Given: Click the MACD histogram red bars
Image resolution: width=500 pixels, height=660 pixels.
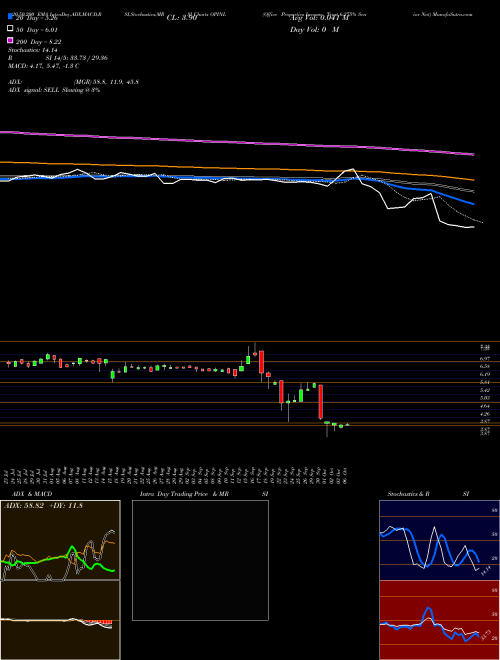Looking at the screenshot, I should coord(97,622).
